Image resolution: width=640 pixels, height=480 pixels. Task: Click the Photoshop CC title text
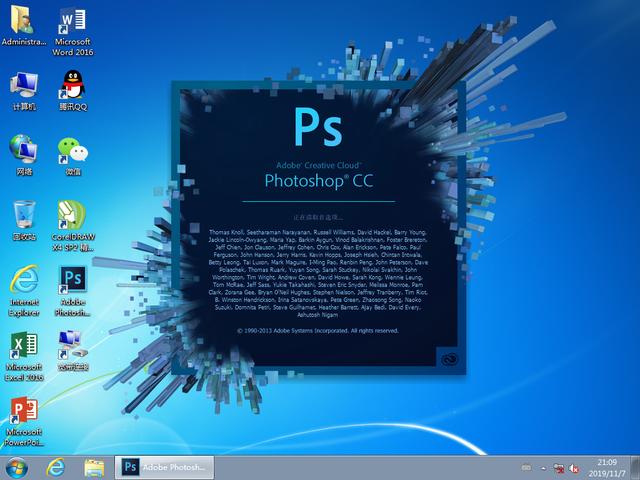pyautogui.click(x=319, y=181)
